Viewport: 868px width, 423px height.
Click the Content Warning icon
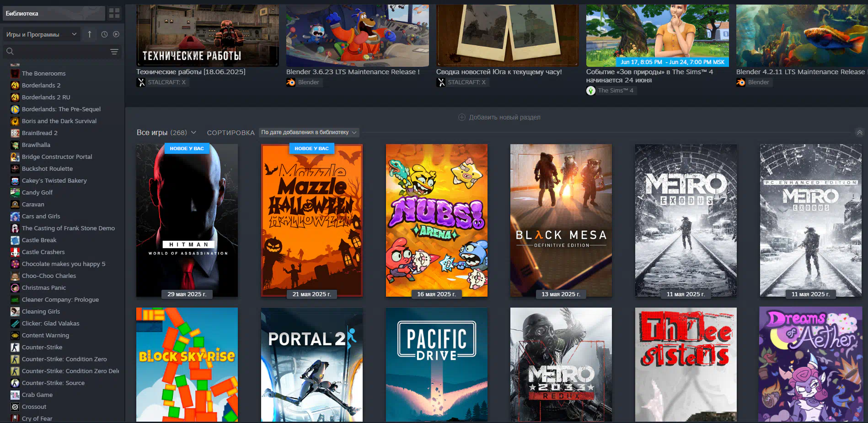tap(15, 335)
